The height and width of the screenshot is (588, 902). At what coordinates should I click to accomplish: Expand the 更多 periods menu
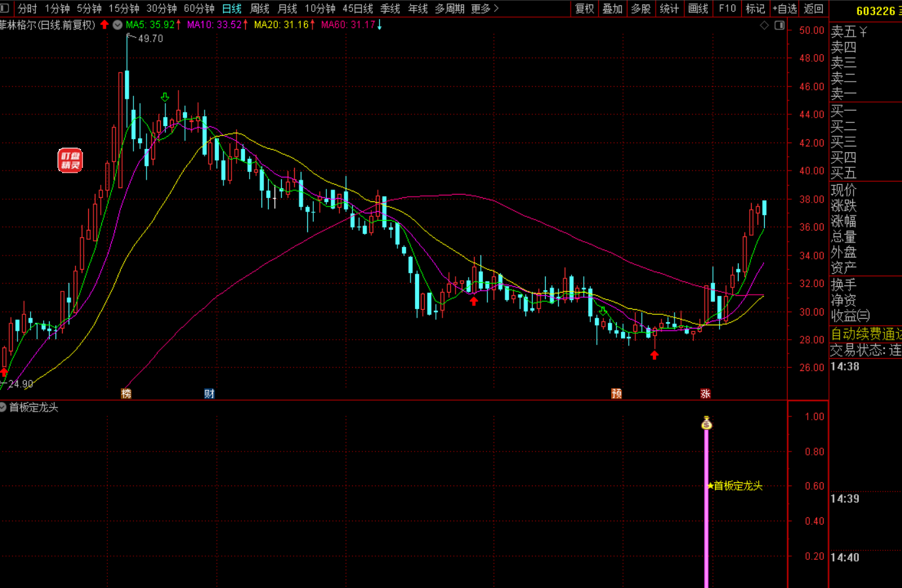pyautogui.click(x=484, y=8)
